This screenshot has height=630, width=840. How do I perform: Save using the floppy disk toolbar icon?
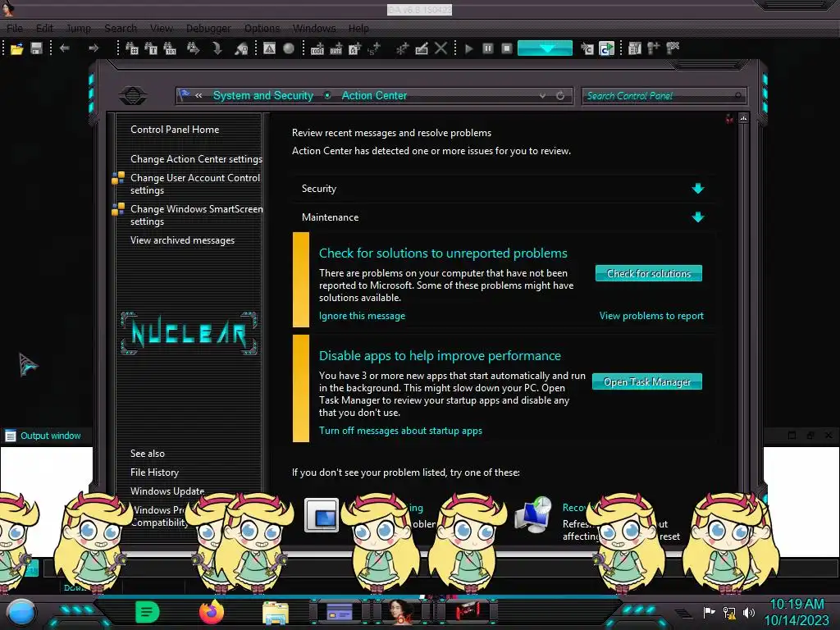pos(36,48)
